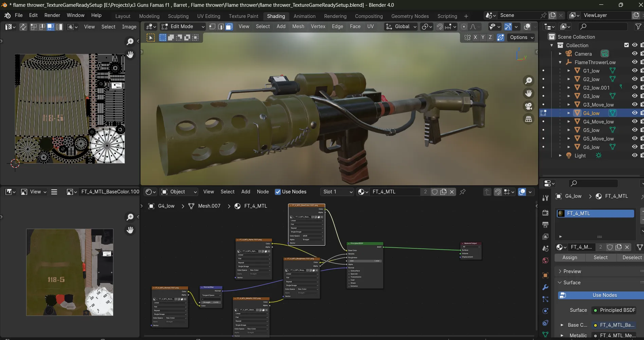Viewport: 644px width, 340px height.
Task: Hide the Light object using eye icon
Action: click(634, 155)
